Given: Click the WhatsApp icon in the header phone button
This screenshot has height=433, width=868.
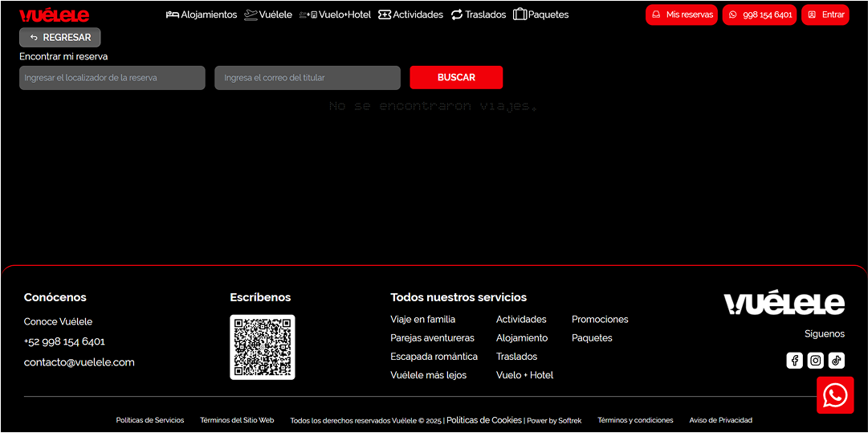Looking at the screenshot, I should (733, 15).
